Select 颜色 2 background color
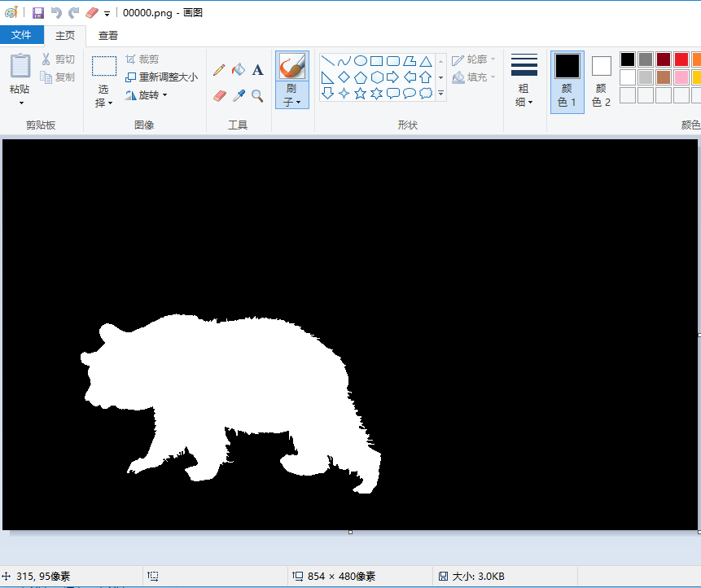The image size is (701, 588). pyautogui.click(x=602, y=81)
